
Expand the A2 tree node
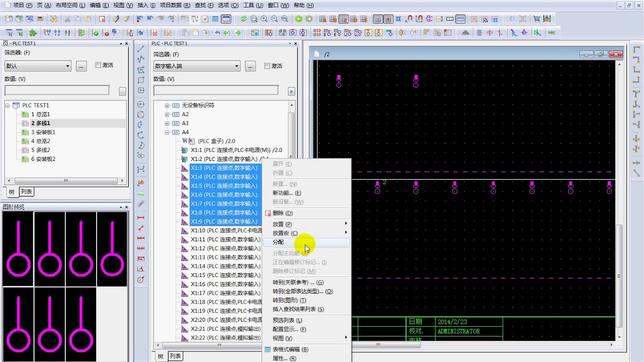point(167,115)
